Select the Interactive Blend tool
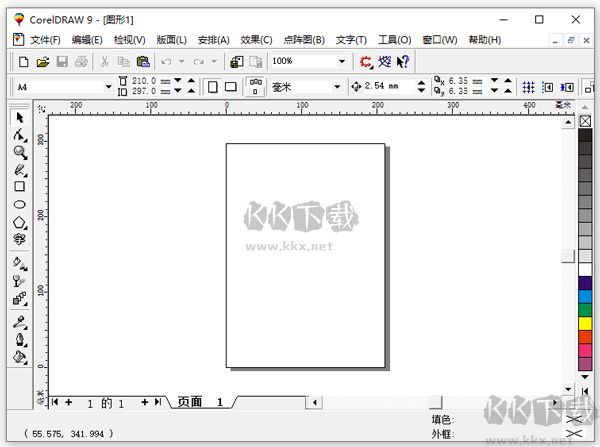 20,299
